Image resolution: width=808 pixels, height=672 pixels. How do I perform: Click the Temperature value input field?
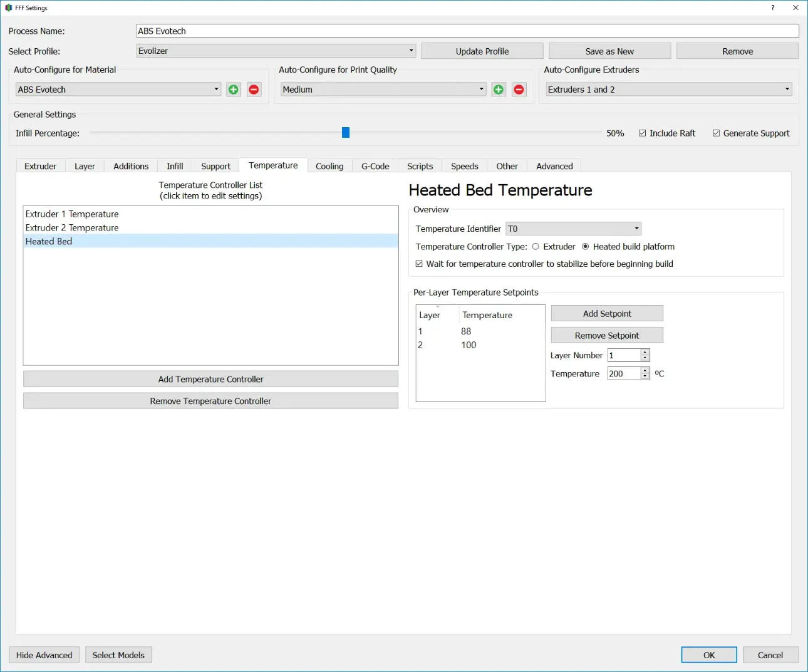pos(624,373)
